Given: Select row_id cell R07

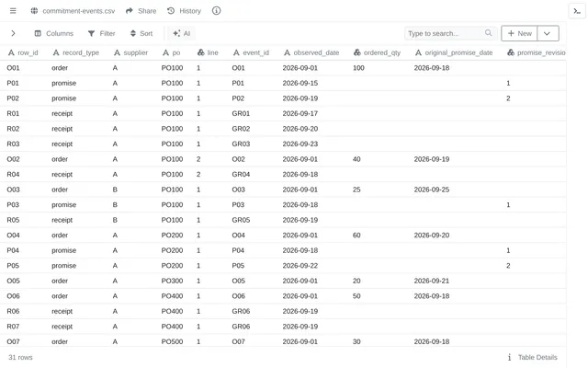Looking at the screenshot, I should tap(13, 327).
